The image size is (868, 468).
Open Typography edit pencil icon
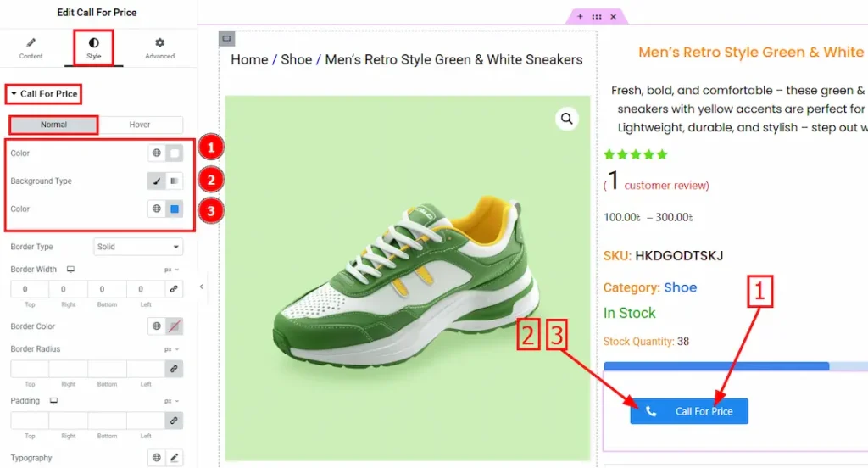click(175, 458)
